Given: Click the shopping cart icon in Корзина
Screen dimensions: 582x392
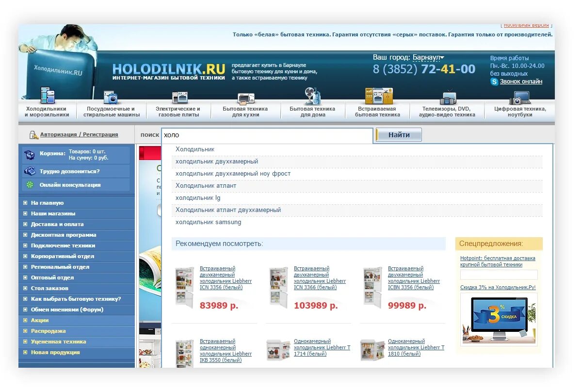Looking at the screenshot, I should pyautogui.click(x=30, y=155).
